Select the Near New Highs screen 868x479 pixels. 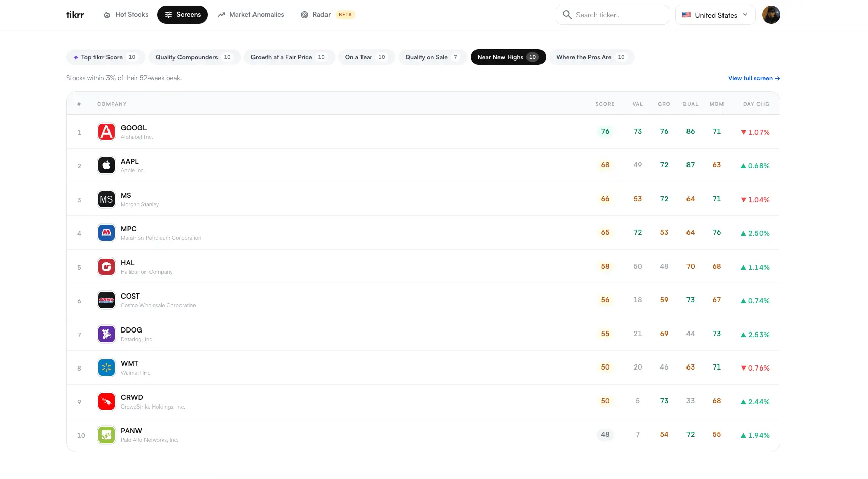(508, 57)
